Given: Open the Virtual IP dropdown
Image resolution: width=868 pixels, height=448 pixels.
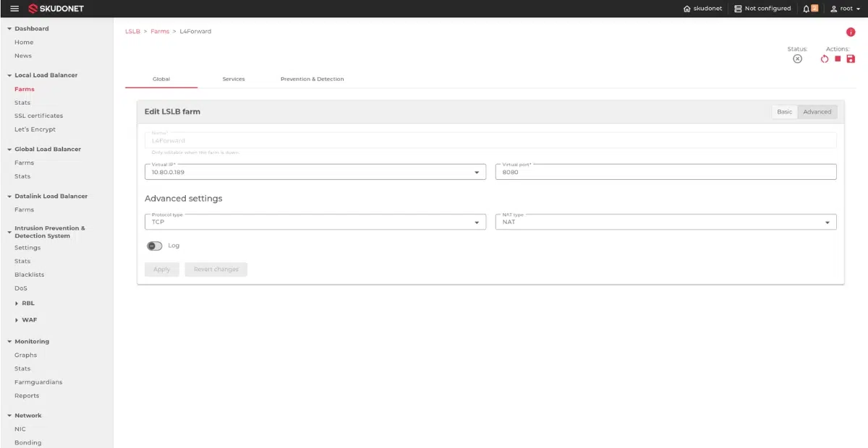Looking at the screenshot, I should (476, 172).
